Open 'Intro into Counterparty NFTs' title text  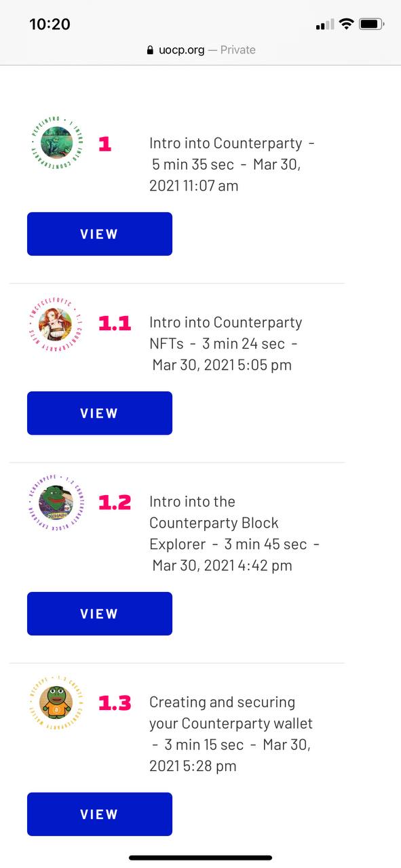pyautogui.click(x=225, y=332)
